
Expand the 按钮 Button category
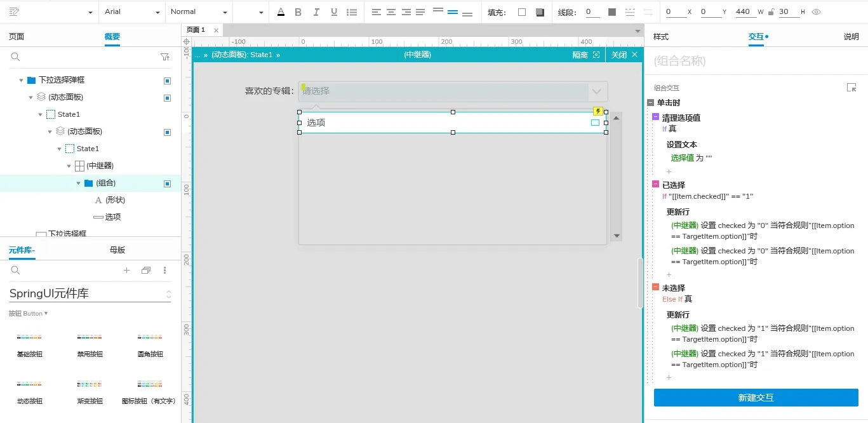click(28, 314)
